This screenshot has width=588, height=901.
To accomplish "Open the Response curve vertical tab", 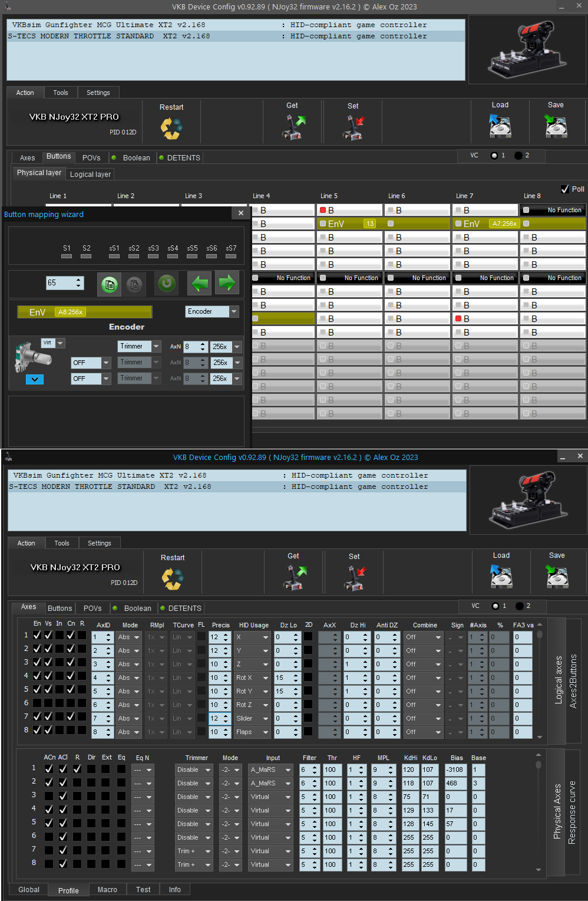I will [x=572, y=813].
